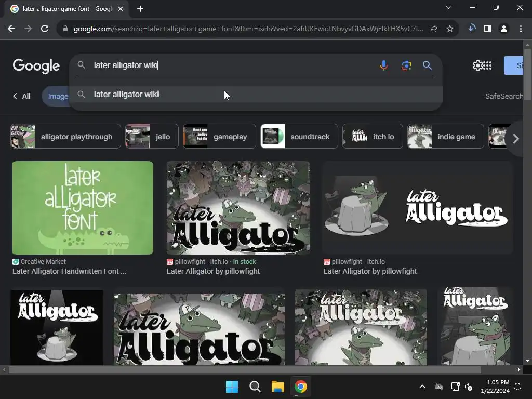This screenshot has width=532, height=399.
Task: Search by image with Google Lens icon
Action: (x=406, y=65)
